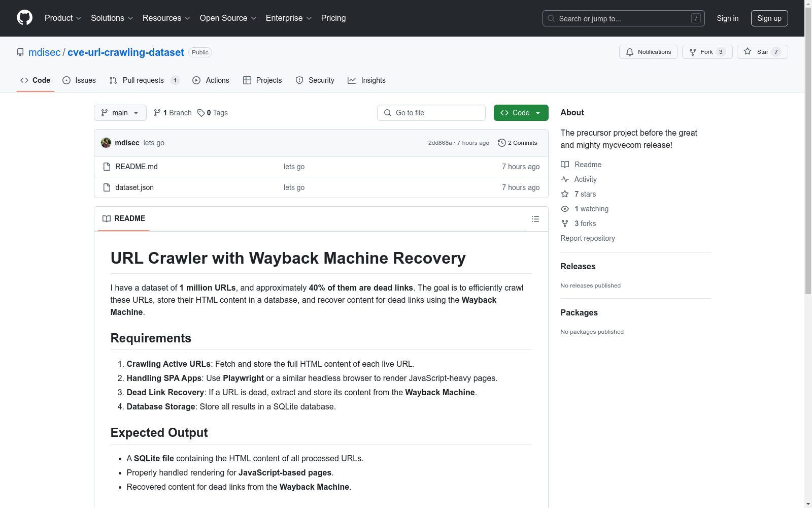Open 'lets go' commit message in header row

pos(154,143)
